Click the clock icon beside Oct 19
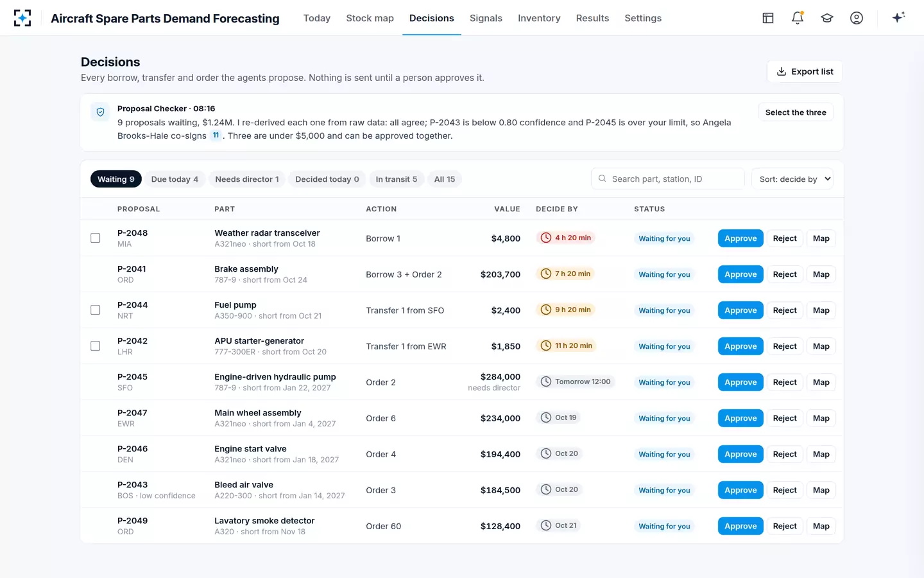 (x=546, y=417)
